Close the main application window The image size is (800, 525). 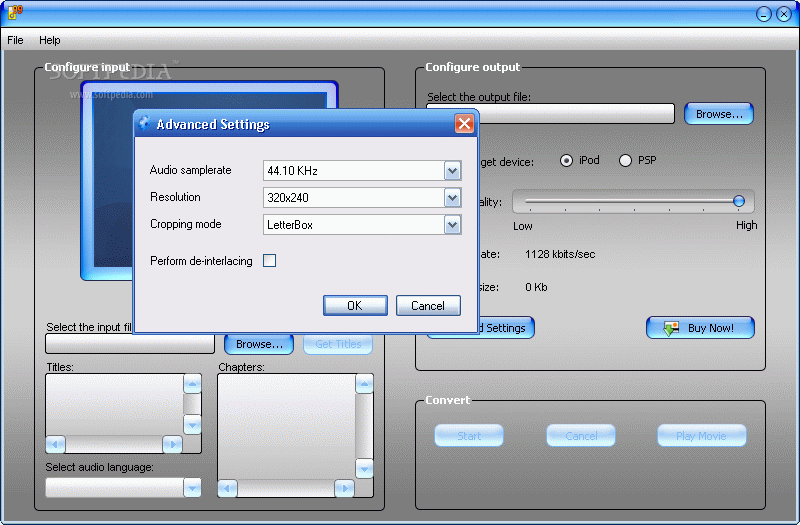pos(784,14)
